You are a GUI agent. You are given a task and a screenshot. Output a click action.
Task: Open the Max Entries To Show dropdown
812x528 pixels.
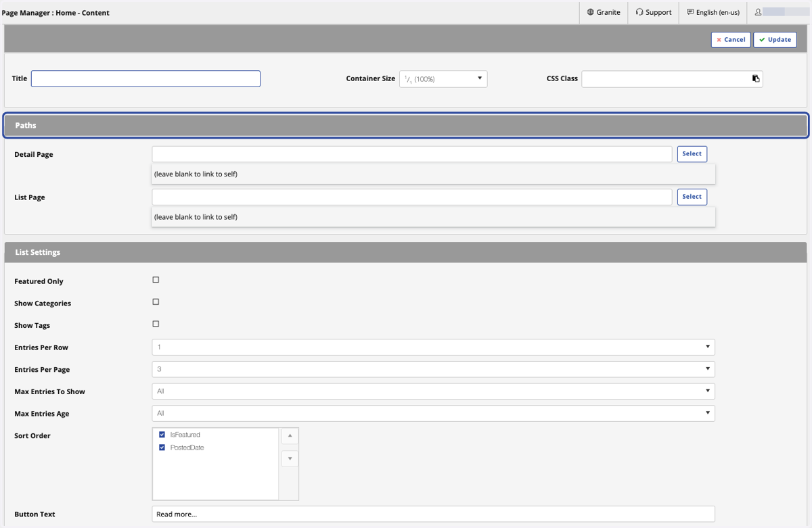[x=433, y=391]
